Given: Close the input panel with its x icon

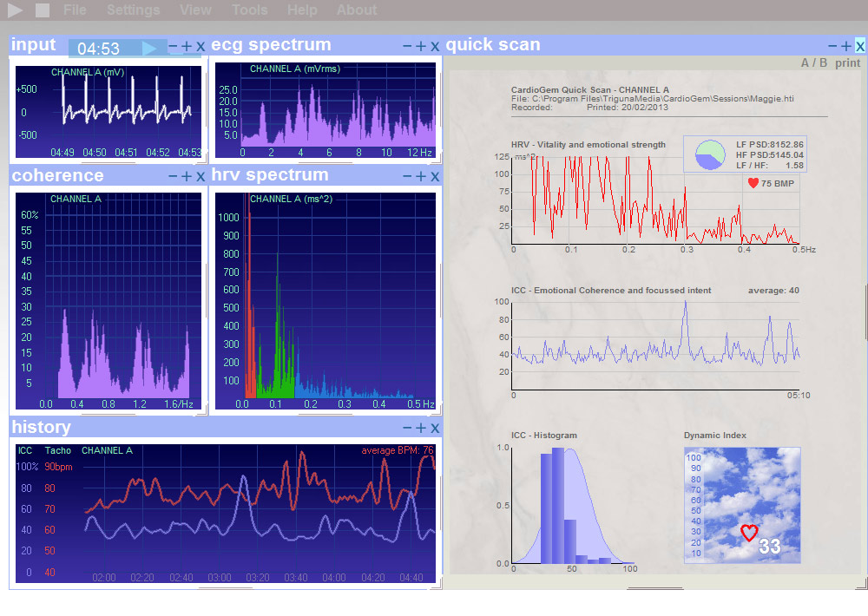Looking at the screenshot, I should [201, 47].
